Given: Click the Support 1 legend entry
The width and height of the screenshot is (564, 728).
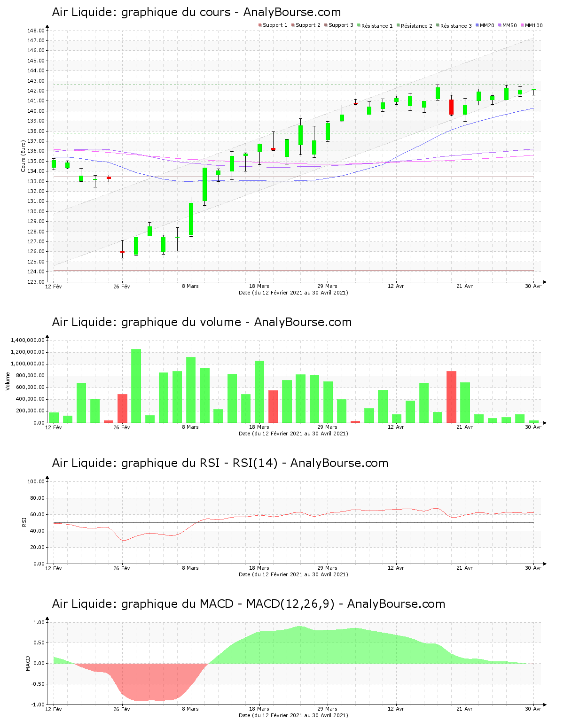Looking at the screenshot, I should (273, 25).
